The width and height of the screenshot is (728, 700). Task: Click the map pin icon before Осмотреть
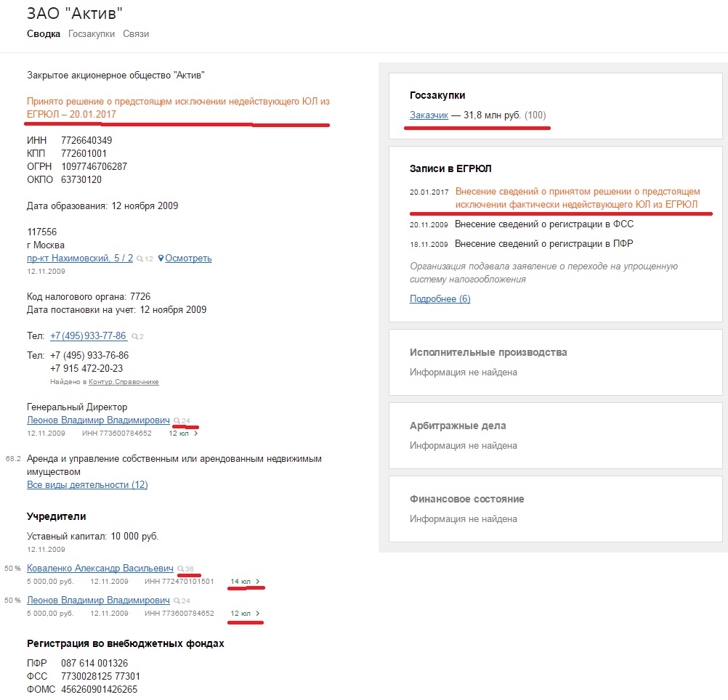pyautogui.click(x=161, y=258)
